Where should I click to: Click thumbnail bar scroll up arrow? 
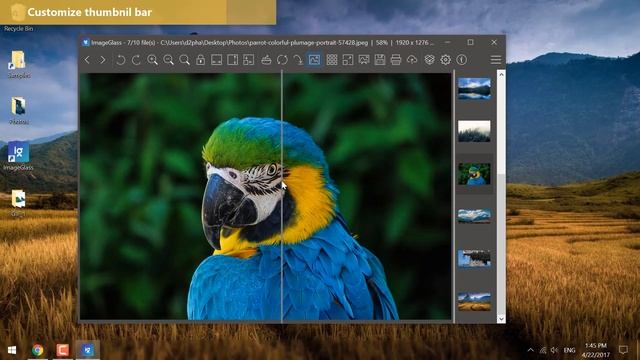501,75
